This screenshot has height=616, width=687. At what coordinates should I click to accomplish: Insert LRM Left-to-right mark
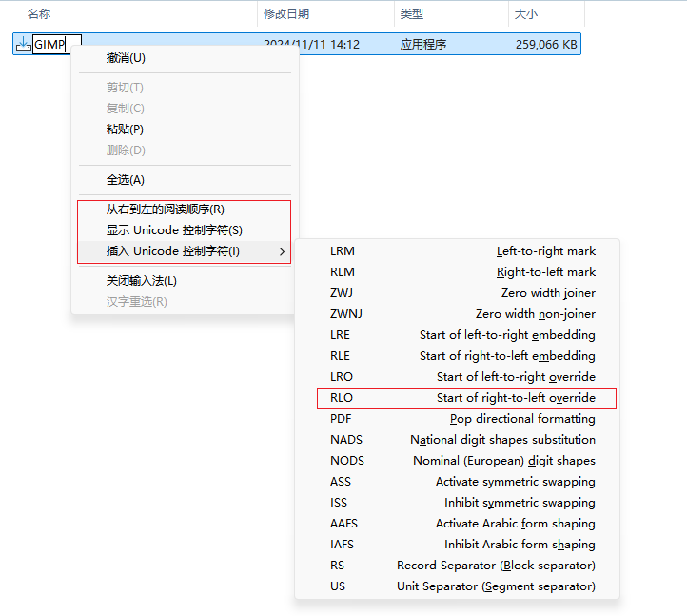462,251
